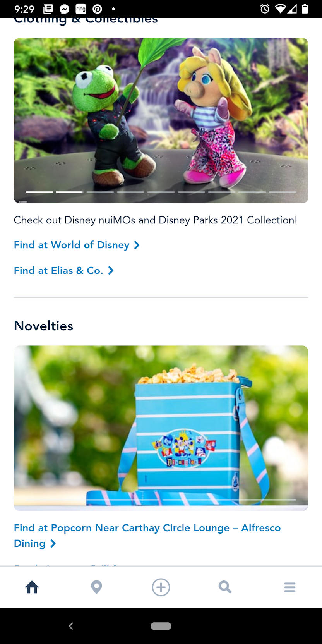The width and height of the screenshot is (322, 644).
Task: Open the hamburger menu icon
Action: [x=290, y=587]
